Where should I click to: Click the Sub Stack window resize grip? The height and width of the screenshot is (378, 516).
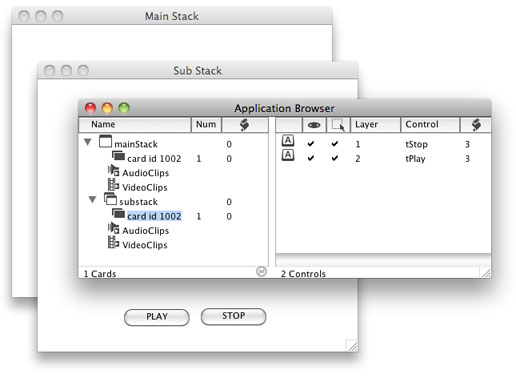(x=352, y=345)
